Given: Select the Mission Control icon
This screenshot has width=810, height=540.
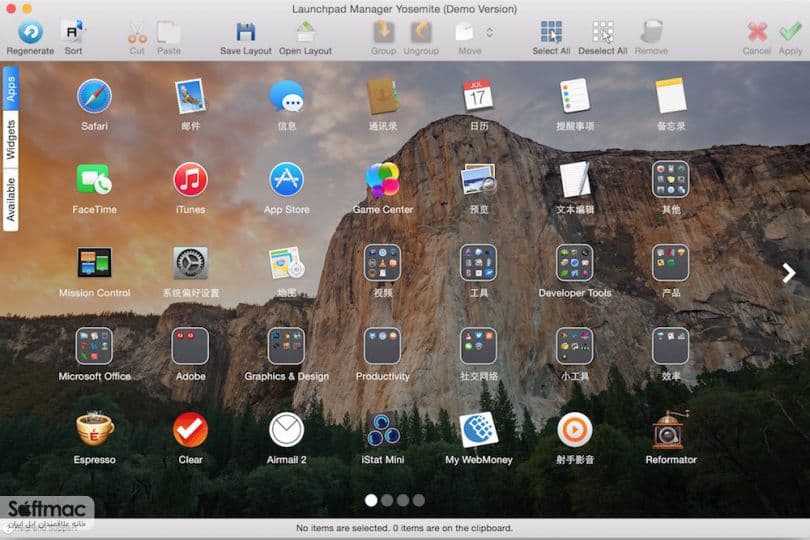Looking at the screenshot, I should (94, 263).
